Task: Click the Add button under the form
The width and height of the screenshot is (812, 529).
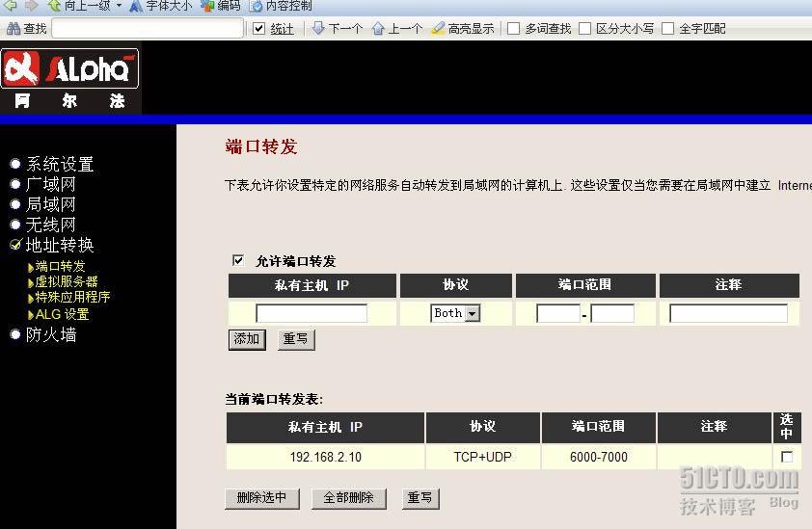Action: point(246,339)
